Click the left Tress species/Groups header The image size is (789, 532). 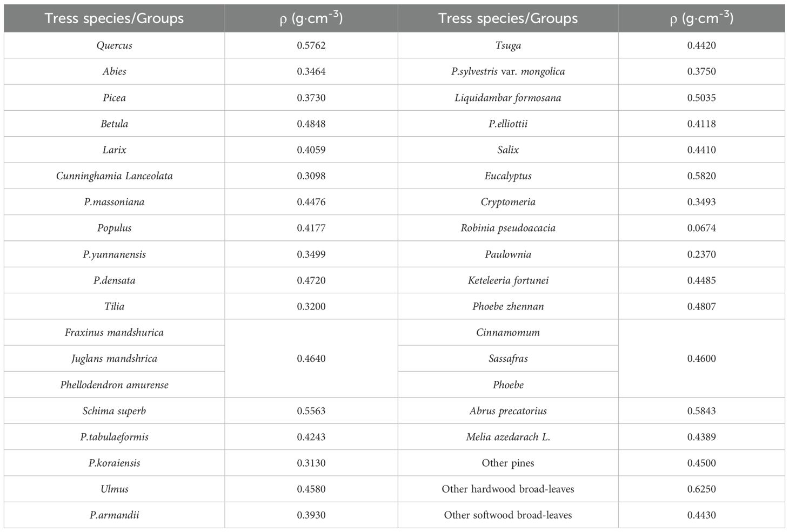114,18
